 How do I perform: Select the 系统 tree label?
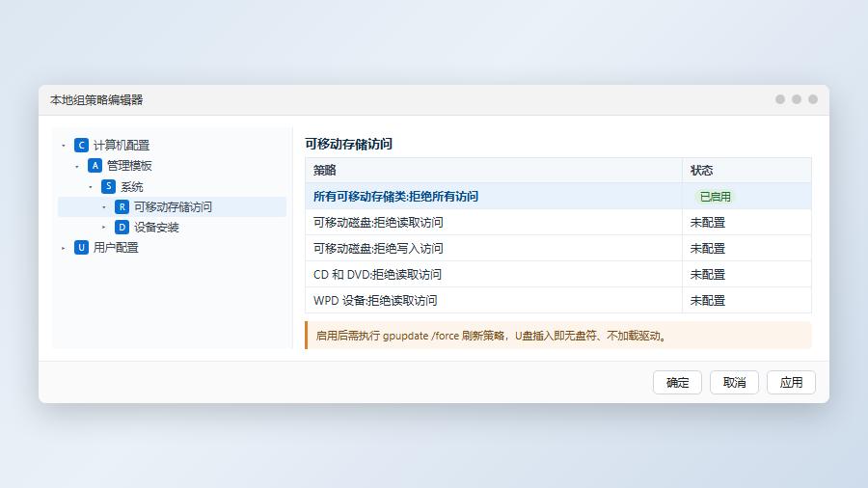pyautogui.click(x=132, y=186)
